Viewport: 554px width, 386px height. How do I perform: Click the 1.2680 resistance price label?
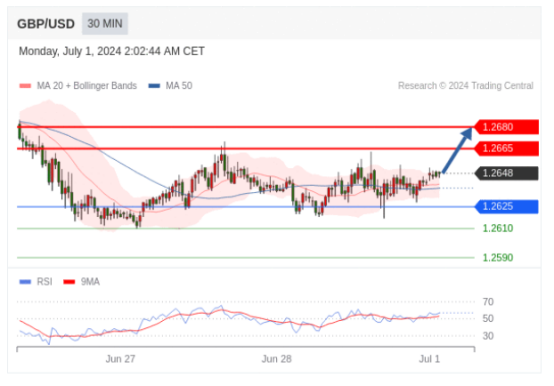tap(506, 127)
